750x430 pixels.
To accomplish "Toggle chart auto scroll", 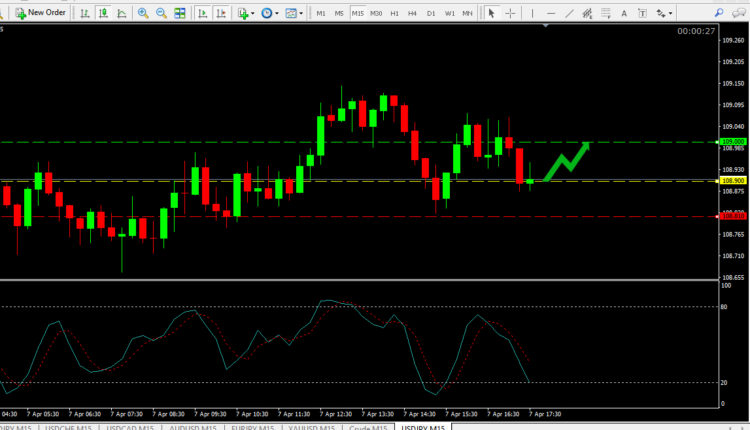I will click(202, 13).
